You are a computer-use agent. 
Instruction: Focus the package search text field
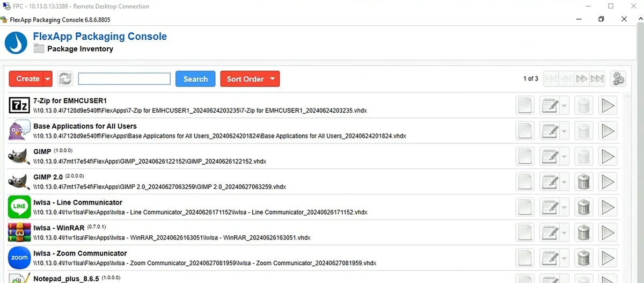[x=125, y=79]
